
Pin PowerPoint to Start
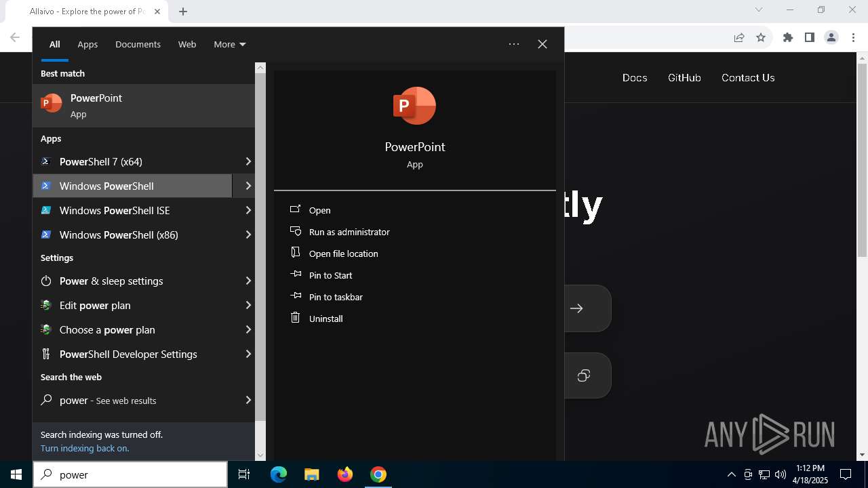[x=321, y=275]
